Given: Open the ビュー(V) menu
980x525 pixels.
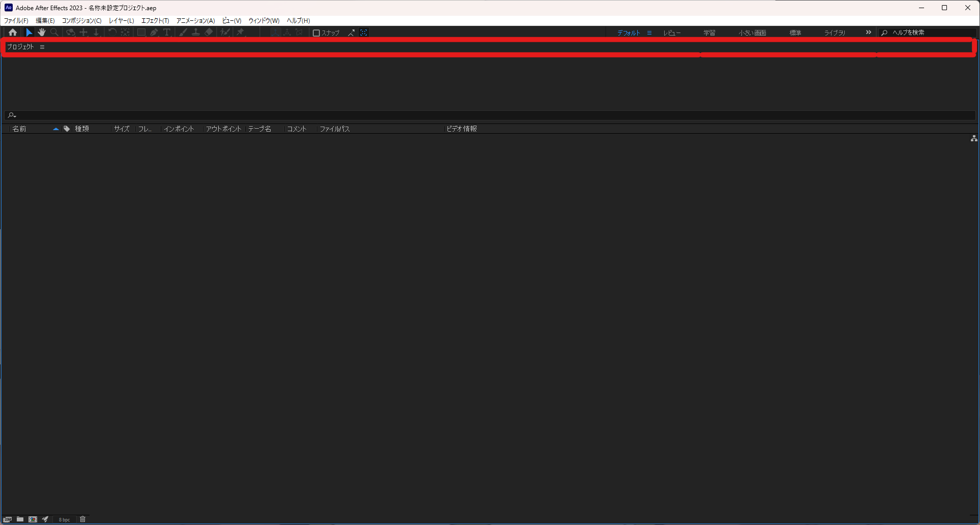Looking at the screenshot, I should point(232,21).
